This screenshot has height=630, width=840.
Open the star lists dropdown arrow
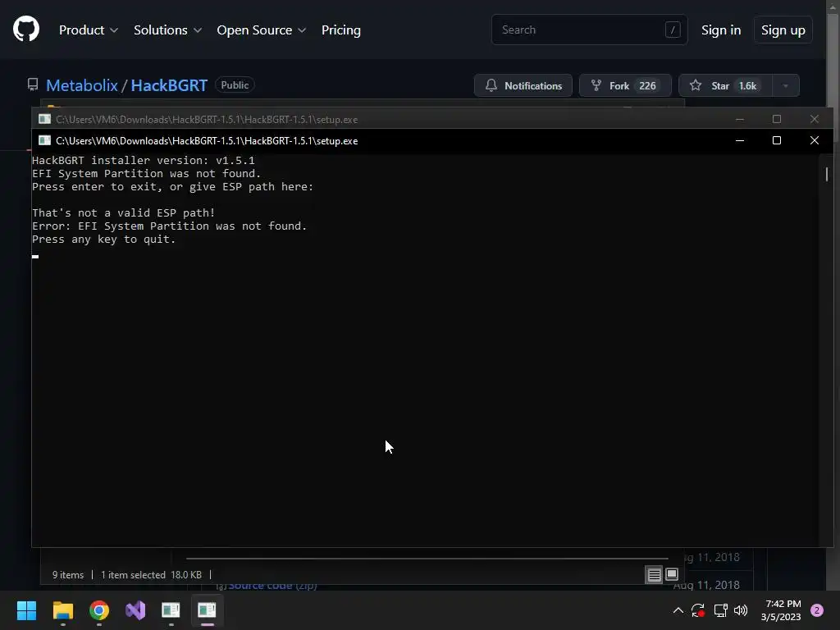click(785, 85)
